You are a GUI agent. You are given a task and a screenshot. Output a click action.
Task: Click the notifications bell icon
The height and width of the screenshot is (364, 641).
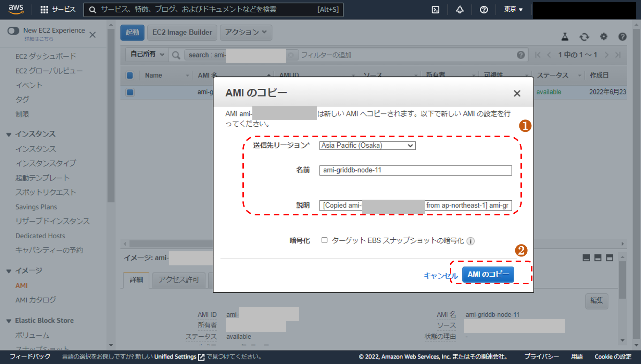(x=460, y=10)
